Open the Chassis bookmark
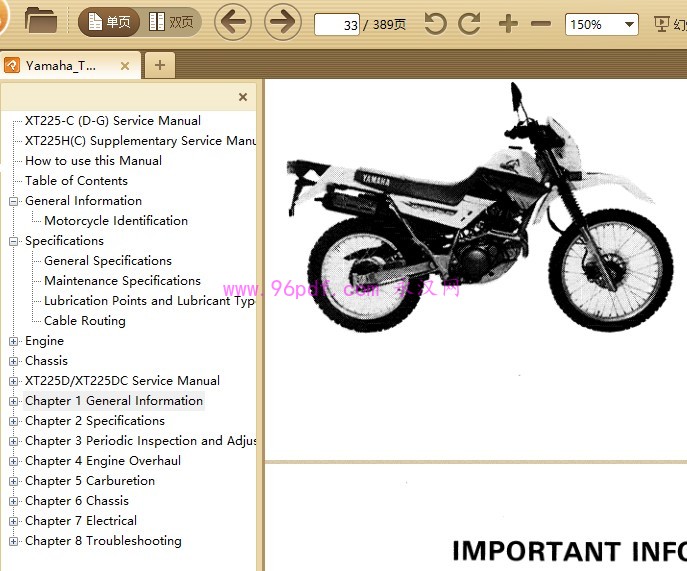This screenshot has height=571, width=687. coord(46,361)
